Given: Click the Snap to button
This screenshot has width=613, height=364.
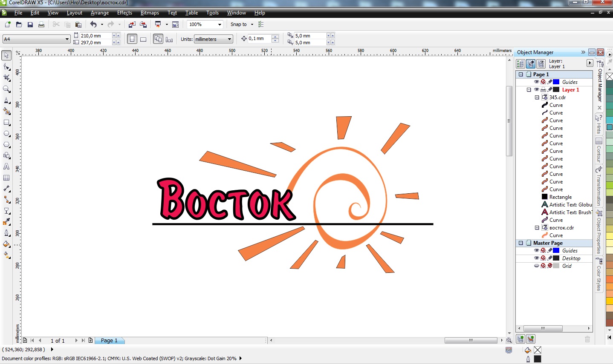Looking at the screenshot, I should click(239, 25).
